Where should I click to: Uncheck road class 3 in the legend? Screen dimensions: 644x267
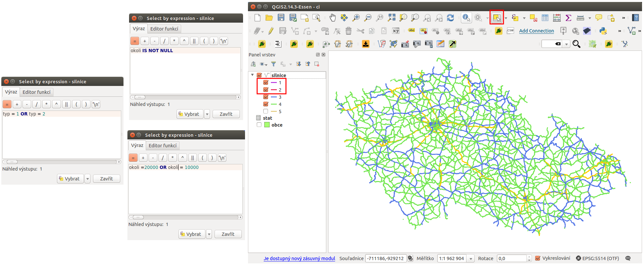click(266, 97)
